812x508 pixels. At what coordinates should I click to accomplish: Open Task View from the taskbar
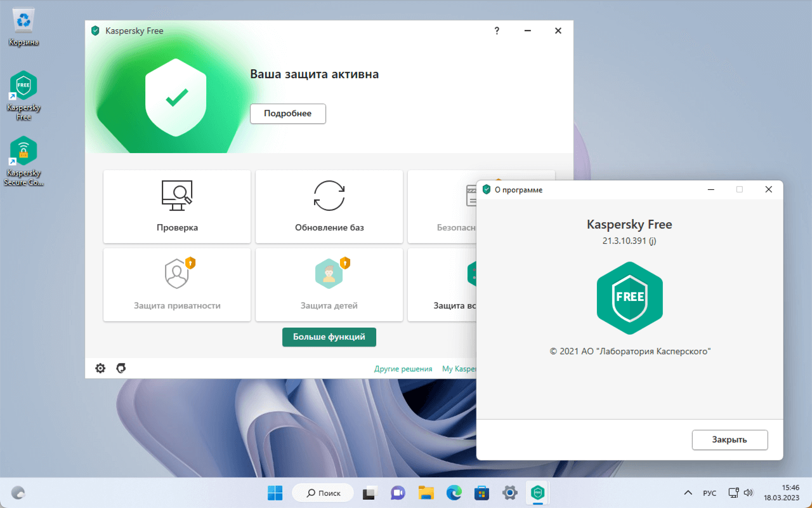coord(370,493)
